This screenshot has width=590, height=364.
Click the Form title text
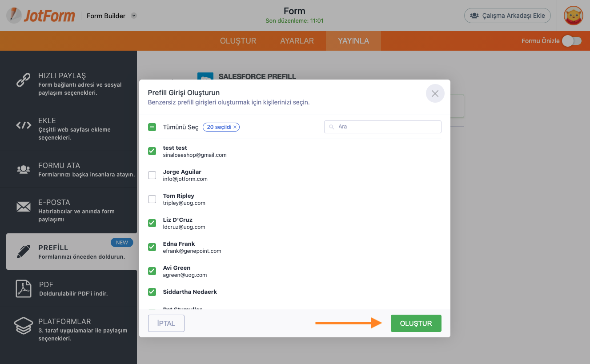(x=294, y=11)
